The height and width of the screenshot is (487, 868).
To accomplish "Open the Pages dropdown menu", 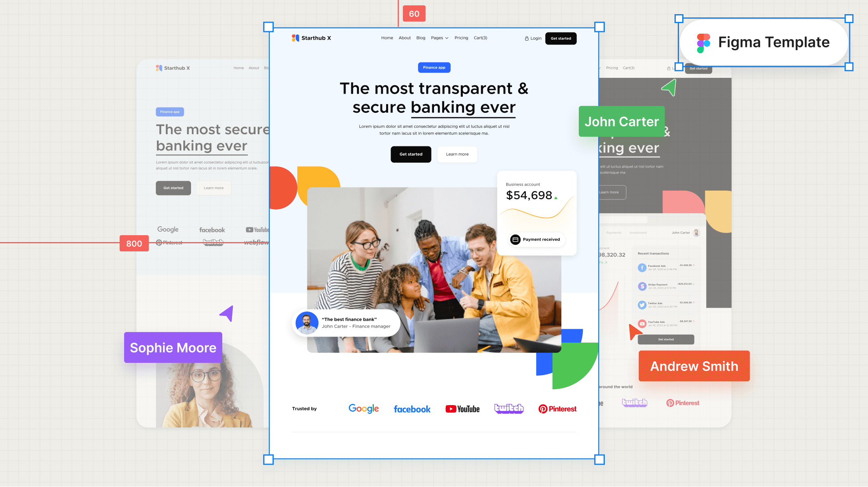I will pos(440,38).
